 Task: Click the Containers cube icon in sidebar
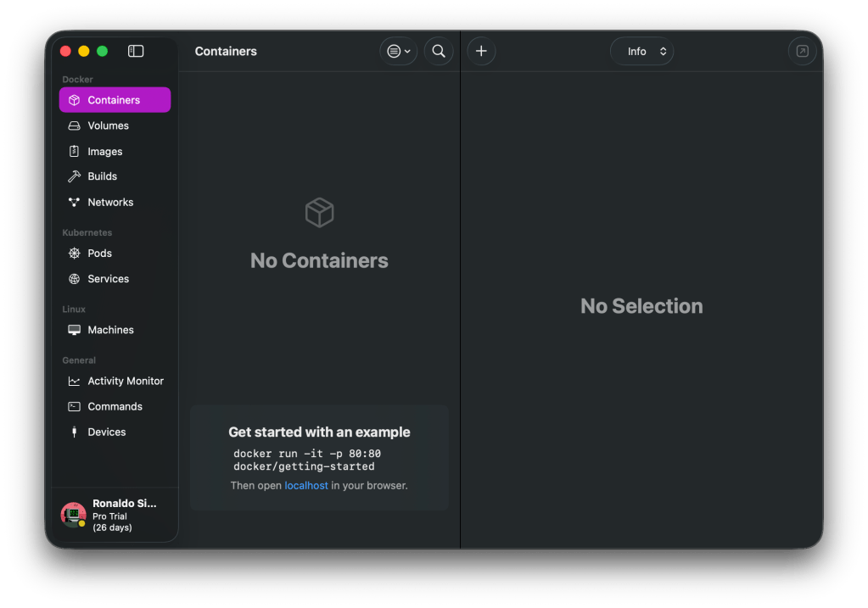[x=74, y=100]
